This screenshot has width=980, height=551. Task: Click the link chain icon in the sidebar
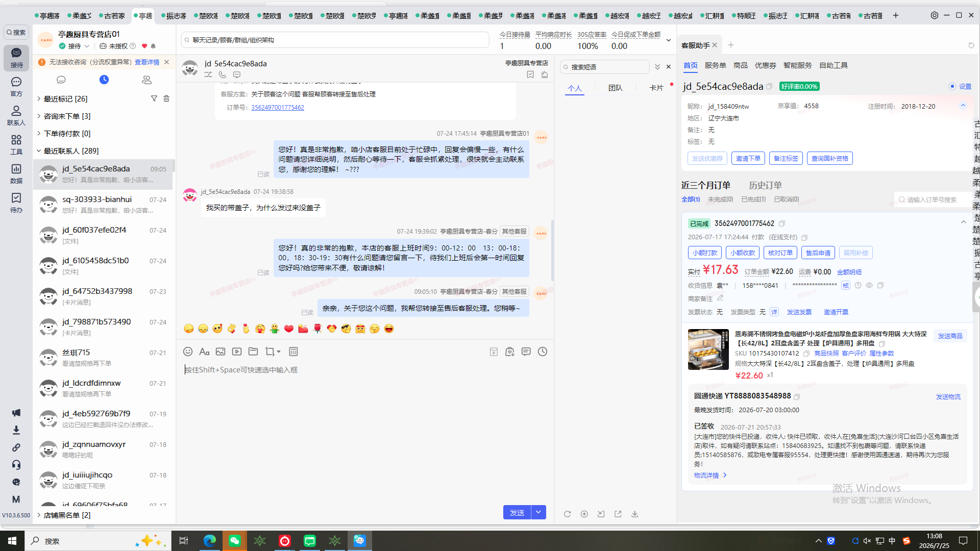(16, 447)
